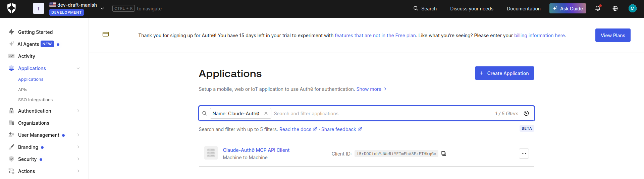The image size is (644, 179).
Task: Click the credit card banner icon
Action: click(106, 34)
